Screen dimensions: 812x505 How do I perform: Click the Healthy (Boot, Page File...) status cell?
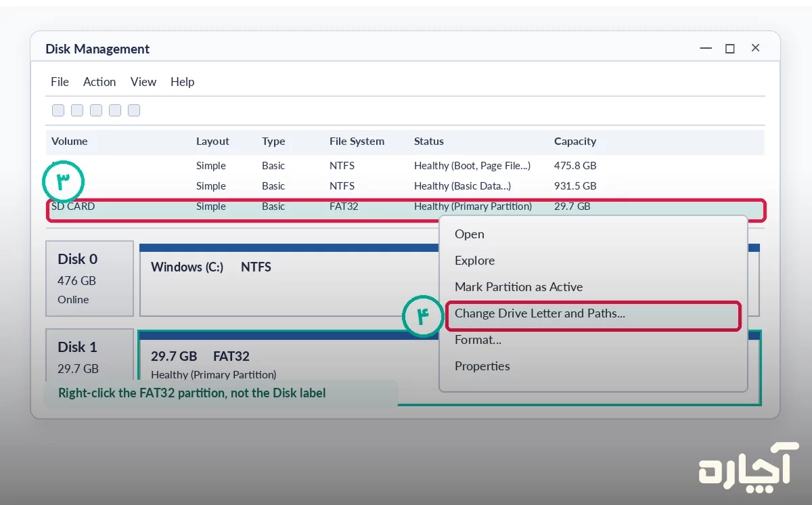(x=472, y=166)
